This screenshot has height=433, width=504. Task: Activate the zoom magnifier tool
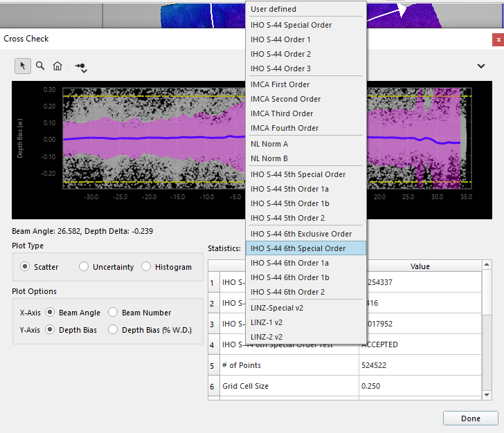pyautogui.click(x=40, y=66)
